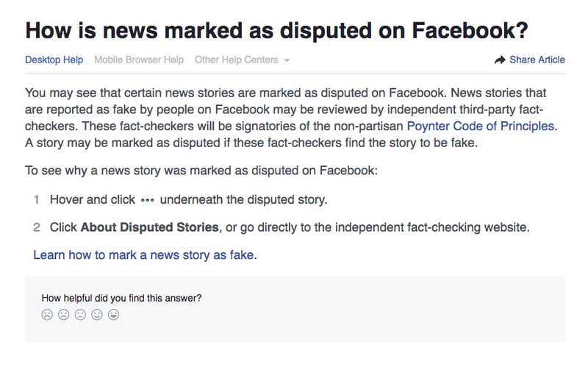
Task: Click the three-dots icon in step one
Action: coord(148,200)
